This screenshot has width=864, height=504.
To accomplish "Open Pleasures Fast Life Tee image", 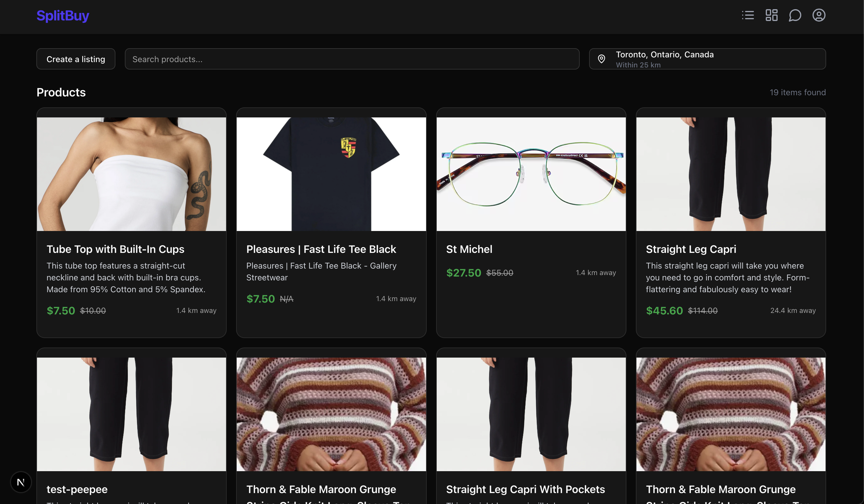I will (331, 174).
